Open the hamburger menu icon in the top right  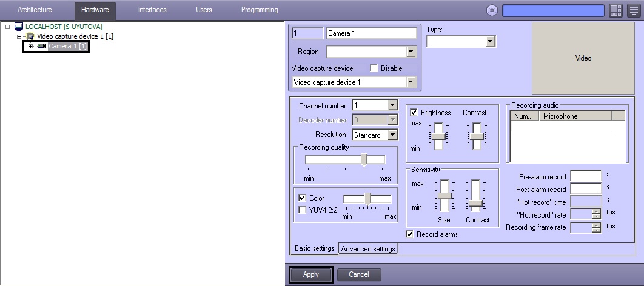[634, 11]
